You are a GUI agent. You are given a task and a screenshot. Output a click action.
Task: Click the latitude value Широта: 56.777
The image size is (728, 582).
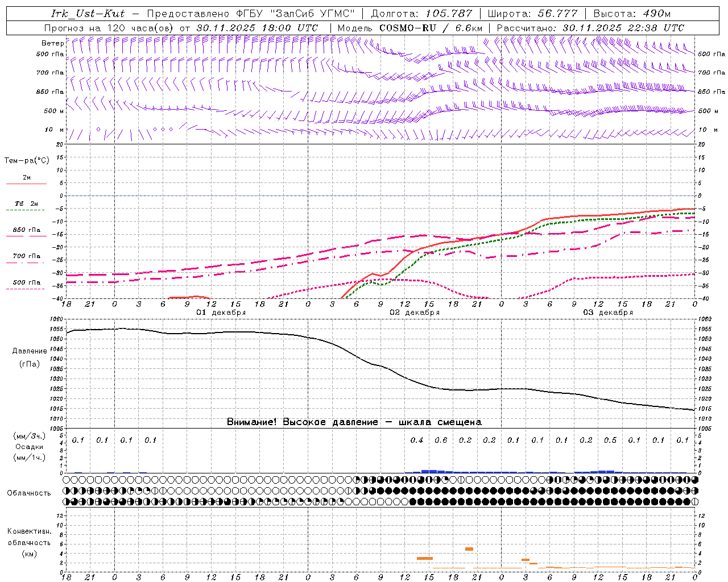(x=532, y=14)
